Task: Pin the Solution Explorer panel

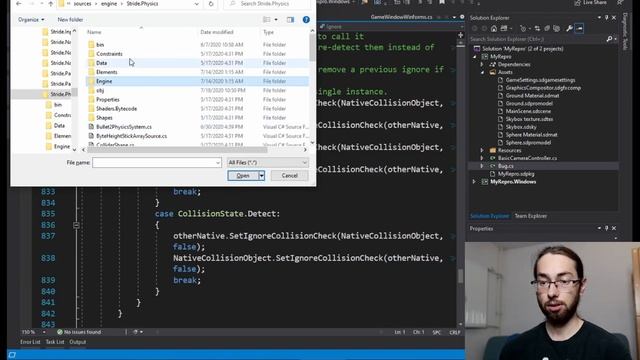Action: [607, 18]
